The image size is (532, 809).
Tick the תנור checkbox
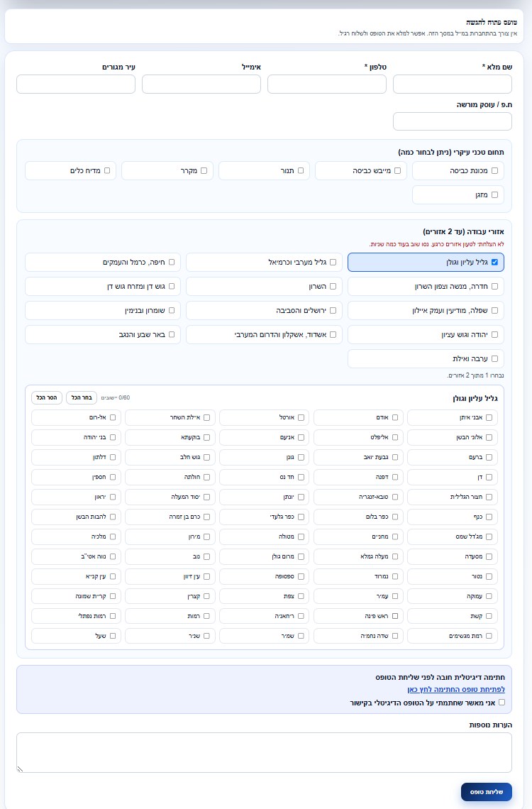pyautogui.click(x=301, y=171)
